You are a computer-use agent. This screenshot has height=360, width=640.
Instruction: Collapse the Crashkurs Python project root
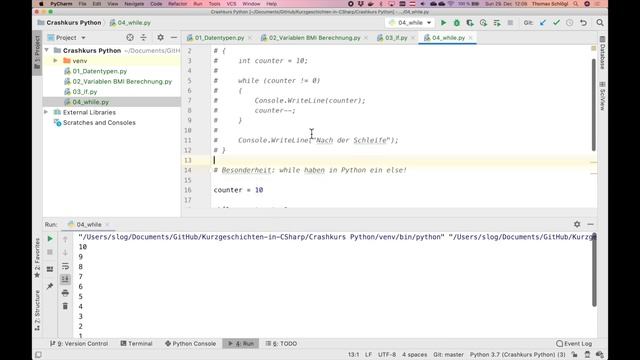(47, 50)
